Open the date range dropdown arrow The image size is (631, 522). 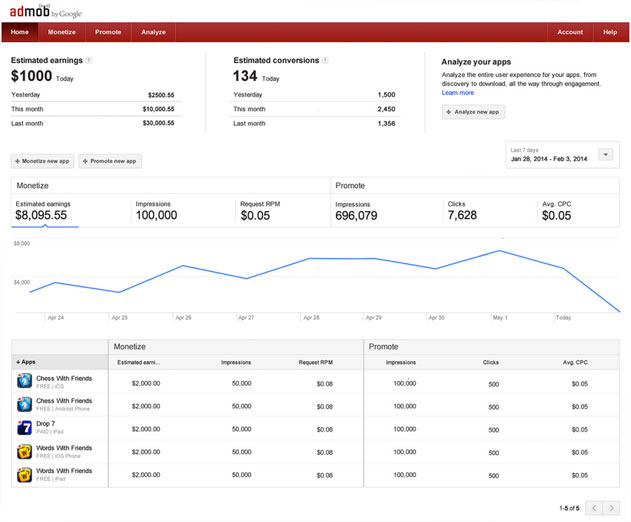(606, 155)
